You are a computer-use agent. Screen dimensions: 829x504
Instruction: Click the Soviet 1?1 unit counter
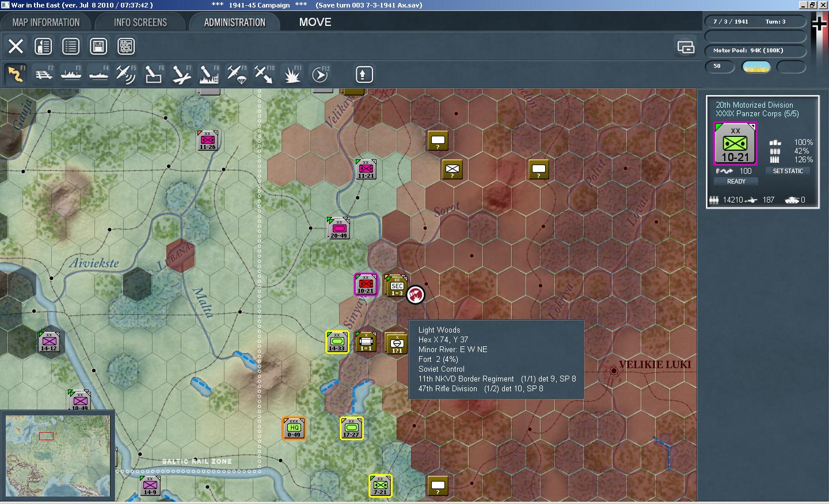(x=397, y=343)
